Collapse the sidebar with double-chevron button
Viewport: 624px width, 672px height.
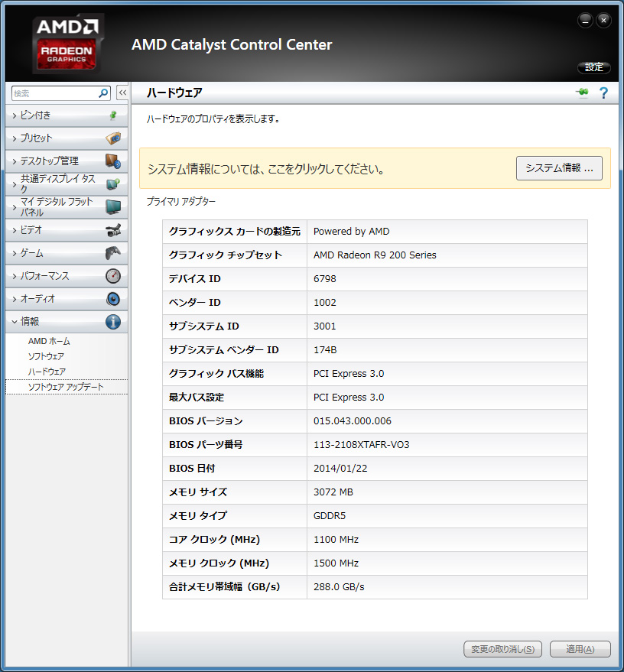tap(122, 93)
